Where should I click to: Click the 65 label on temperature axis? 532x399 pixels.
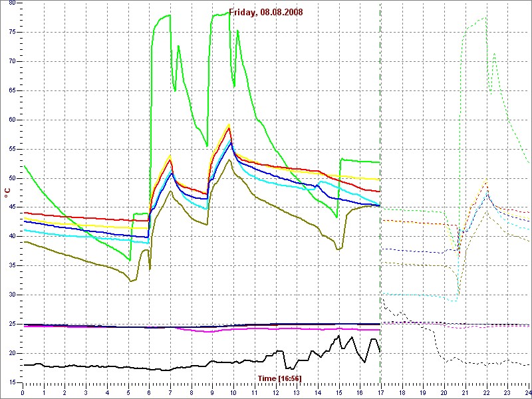click(12, 90)
